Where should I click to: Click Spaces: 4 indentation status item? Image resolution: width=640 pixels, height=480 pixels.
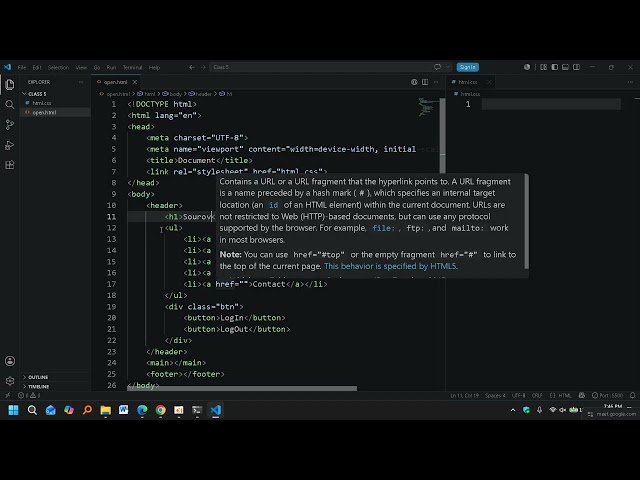pyautogui.click(x=495, y=395)
